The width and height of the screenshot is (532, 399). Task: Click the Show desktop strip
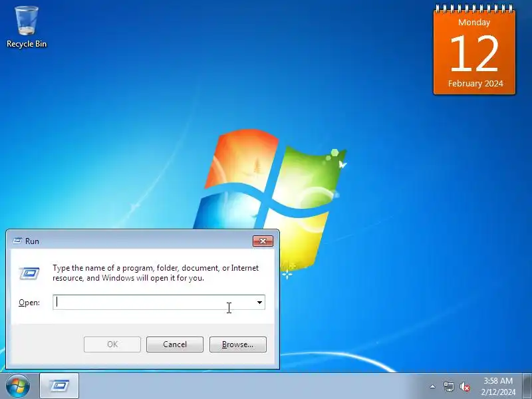[x=527, y=386]
